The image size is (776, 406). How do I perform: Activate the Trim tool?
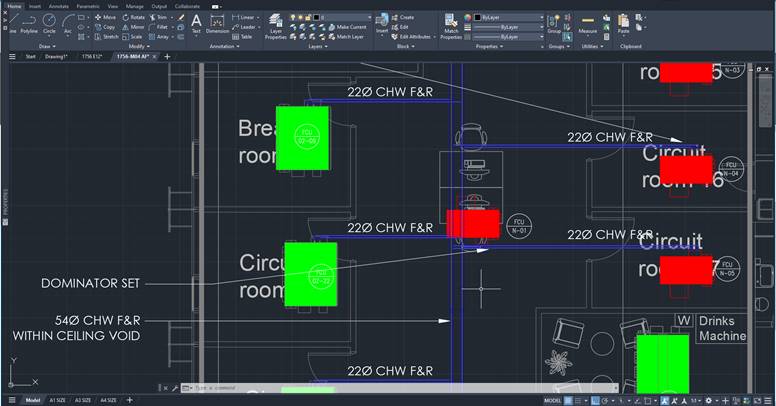point(159,17)
